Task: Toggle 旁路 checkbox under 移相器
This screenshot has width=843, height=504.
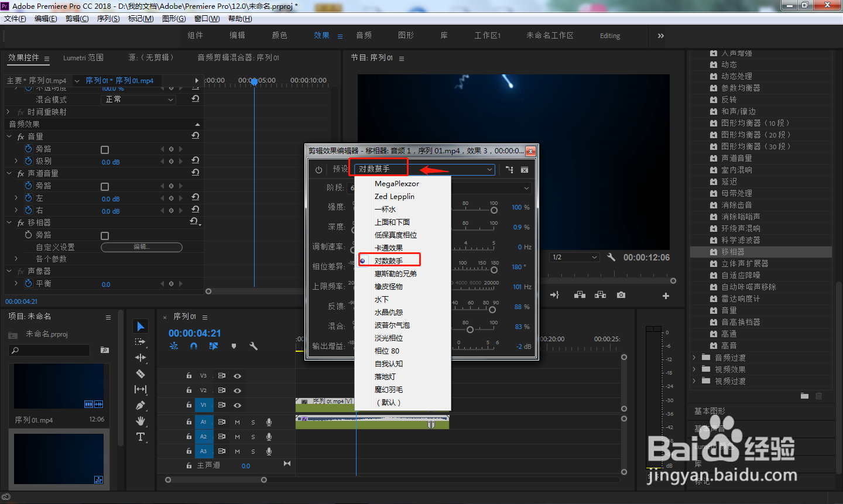Action: click(x=105, y=235)
